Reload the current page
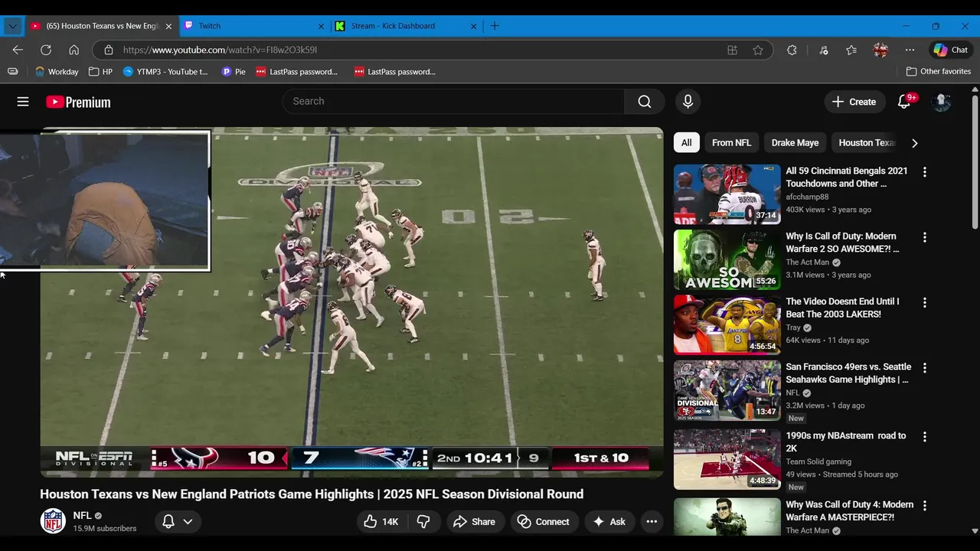 point(46,50)
